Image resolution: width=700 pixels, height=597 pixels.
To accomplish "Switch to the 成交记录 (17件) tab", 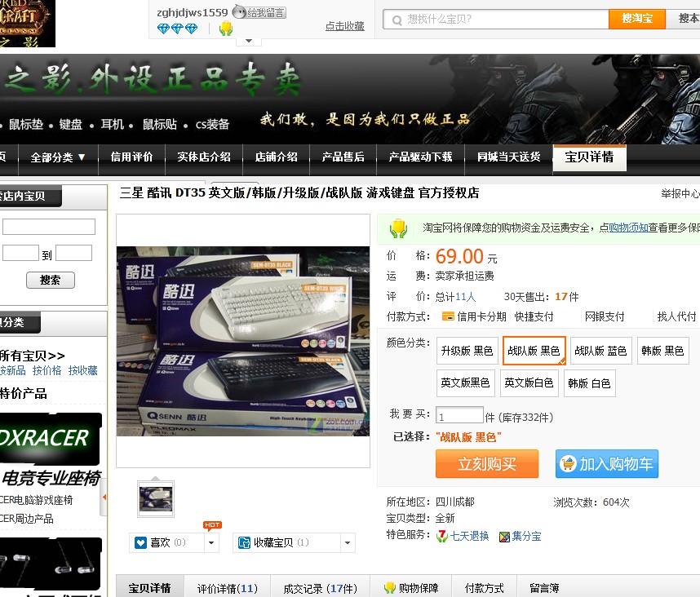I will pyautogui.click(x=320, y=588).
